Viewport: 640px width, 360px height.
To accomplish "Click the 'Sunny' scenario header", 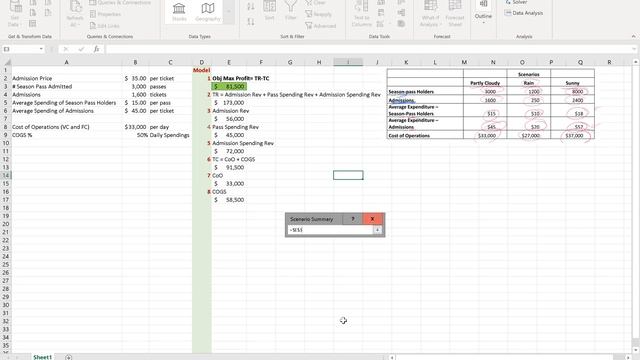I will (x=572, y=83).
